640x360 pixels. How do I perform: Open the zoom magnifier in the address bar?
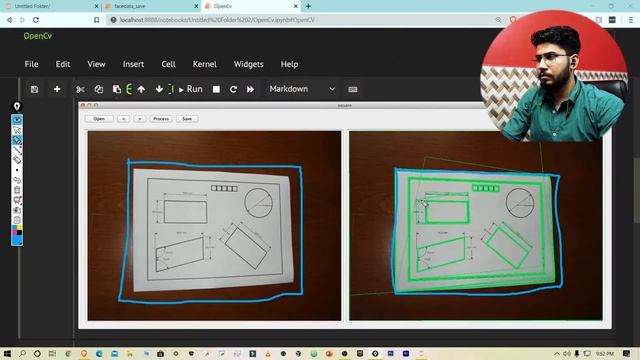(498, 20)
